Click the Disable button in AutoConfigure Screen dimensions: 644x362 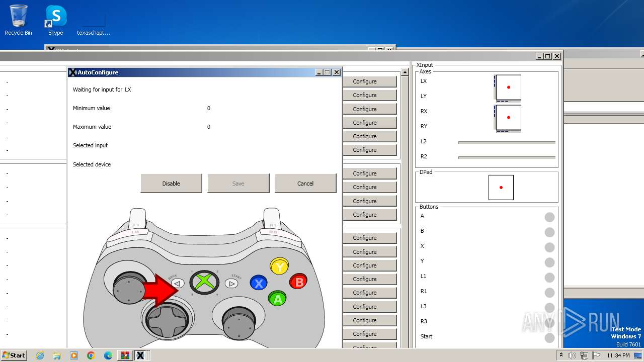pos(171,184)
